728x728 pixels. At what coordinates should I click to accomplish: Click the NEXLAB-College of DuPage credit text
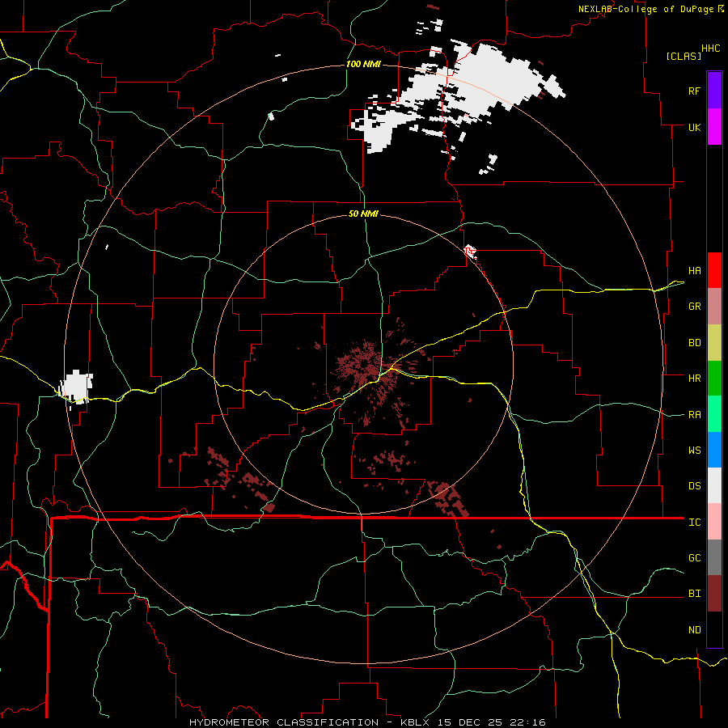pyautogui.click(x=645, y=9)
